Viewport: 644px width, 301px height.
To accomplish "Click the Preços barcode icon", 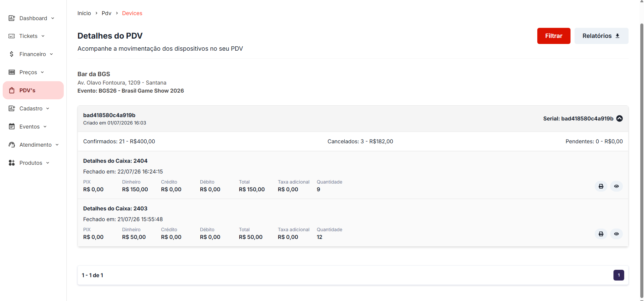I will tap(12, 72).
